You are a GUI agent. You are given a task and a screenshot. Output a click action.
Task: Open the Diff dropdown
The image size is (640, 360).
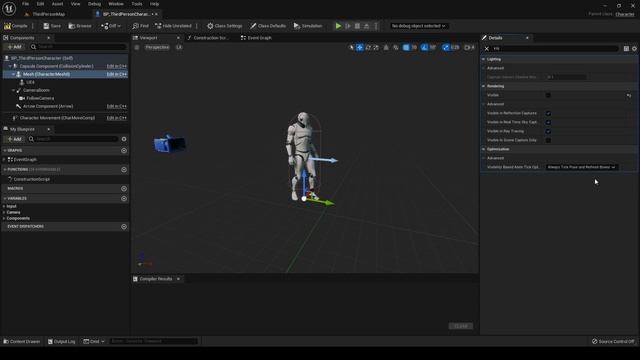coord(111,26)
